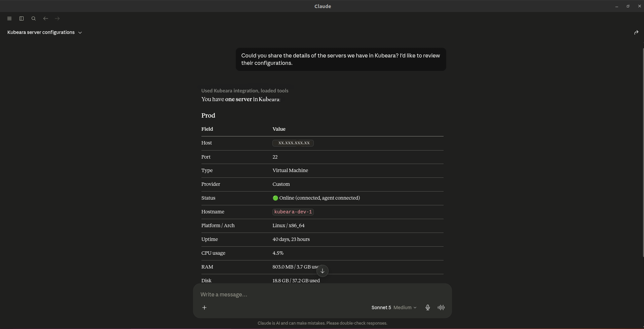Close the Claude window
The height and width of the screenshot is (329, 644).
click(639, 6)
